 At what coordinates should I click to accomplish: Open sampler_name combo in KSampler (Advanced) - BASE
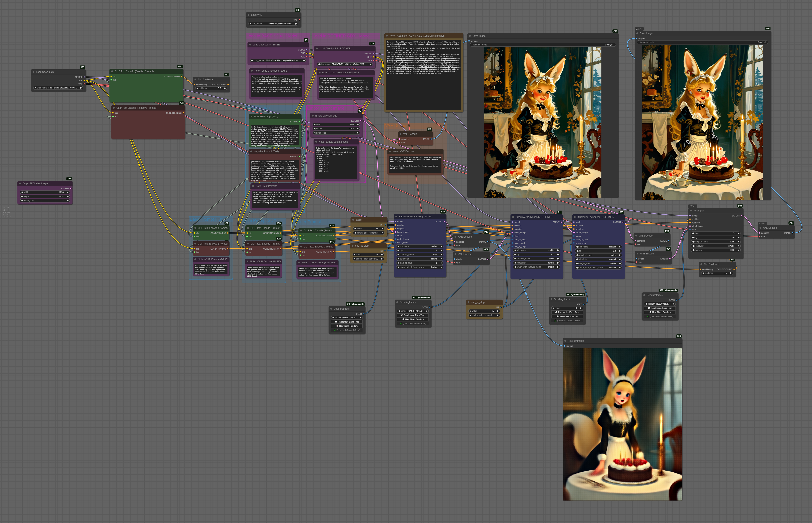pos(420,255)
